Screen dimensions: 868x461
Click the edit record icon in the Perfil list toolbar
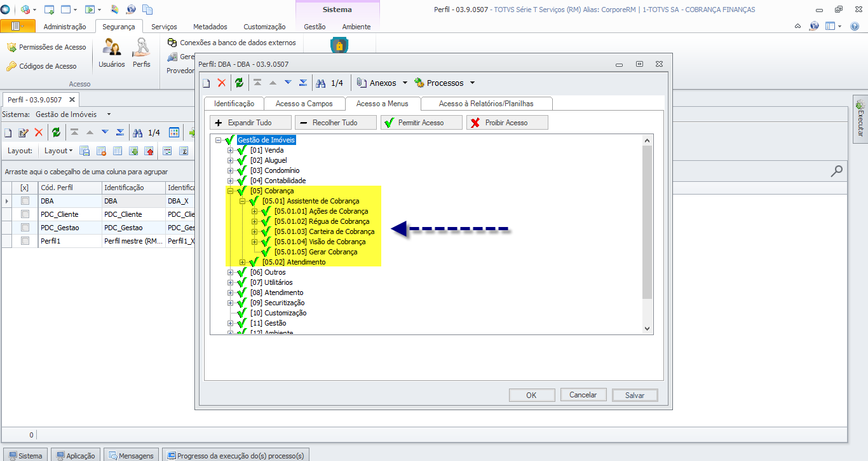coord(24,133)
